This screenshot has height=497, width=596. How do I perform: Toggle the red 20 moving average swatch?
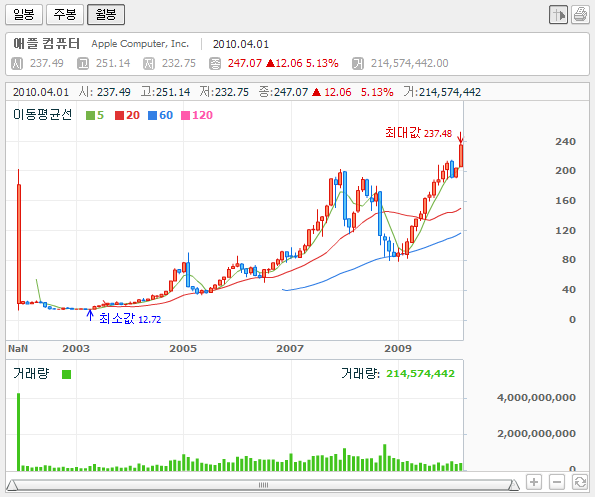[119, 116]
